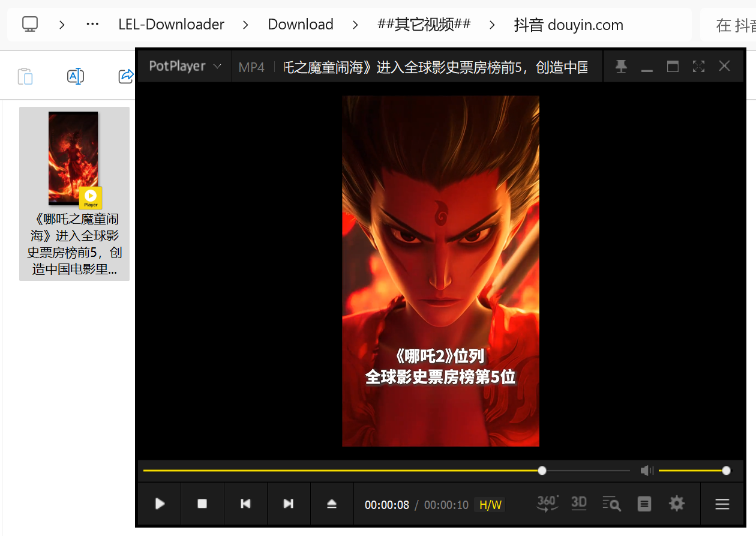Expand chevron after This PC icon
The image size is (756, 536).
[62, 25]
